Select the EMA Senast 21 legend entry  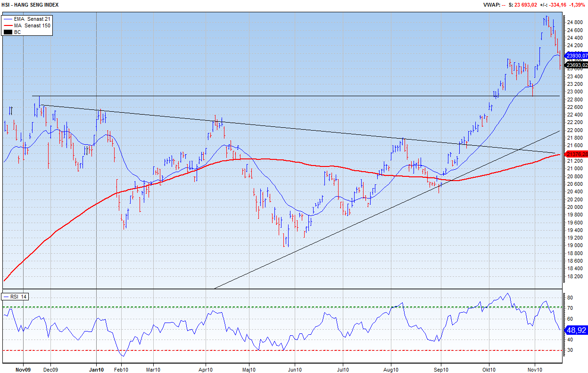(x=32, y=19)
